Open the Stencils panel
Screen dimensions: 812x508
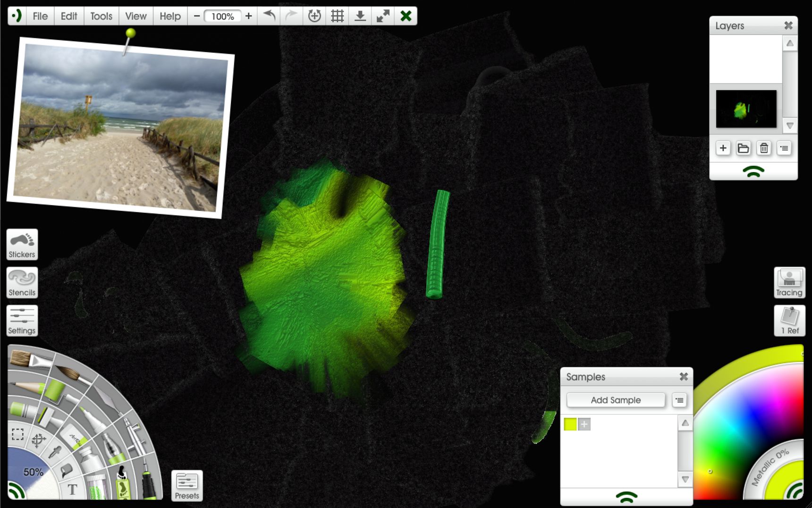pos(22,283)
